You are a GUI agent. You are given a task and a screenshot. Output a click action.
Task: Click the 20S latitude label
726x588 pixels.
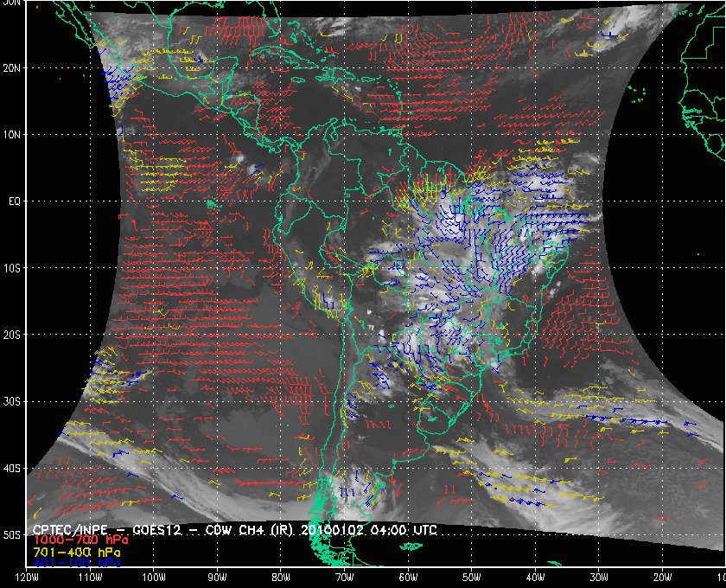click(11, 335)
